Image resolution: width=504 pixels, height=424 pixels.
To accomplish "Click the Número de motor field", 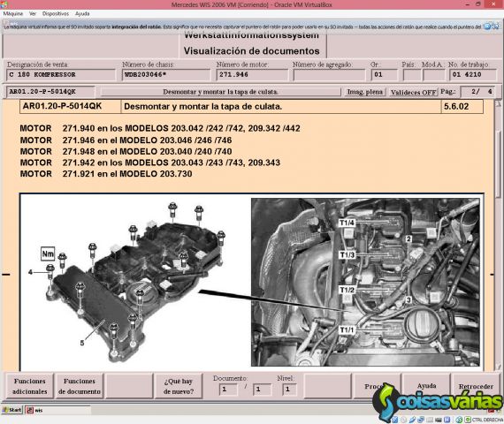I will (252, 75).
